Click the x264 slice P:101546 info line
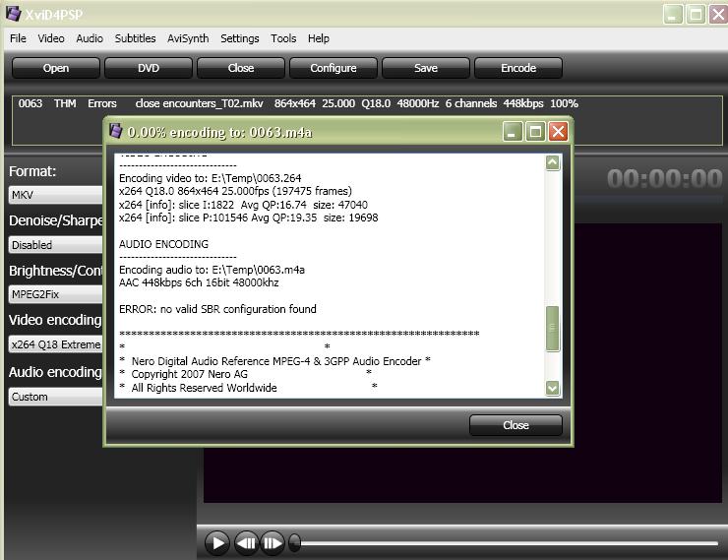The width and height of the screenshot is (728, 560). (248, 218)
